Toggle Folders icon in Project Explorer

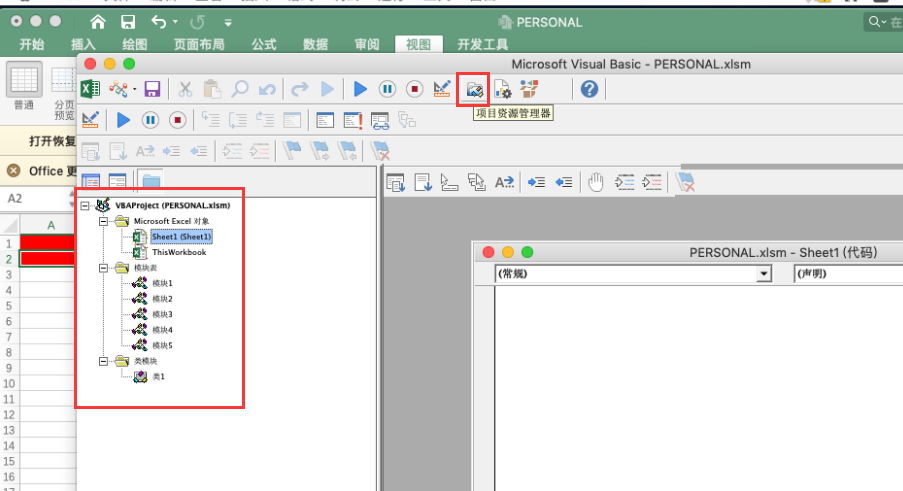point(151,181)
